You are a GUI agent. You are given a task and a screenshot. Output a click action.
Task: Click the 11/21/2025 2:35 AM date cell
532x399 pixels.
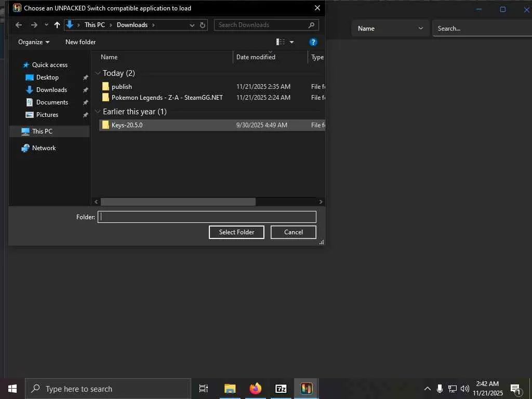[x=263, y=87]
